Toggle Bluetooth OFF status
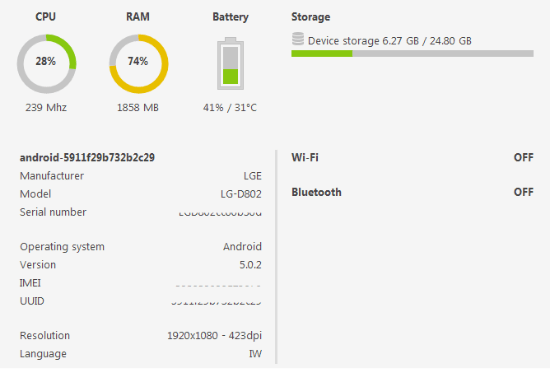This screenshot has height=370, width=550. click(x=523, y=192)
